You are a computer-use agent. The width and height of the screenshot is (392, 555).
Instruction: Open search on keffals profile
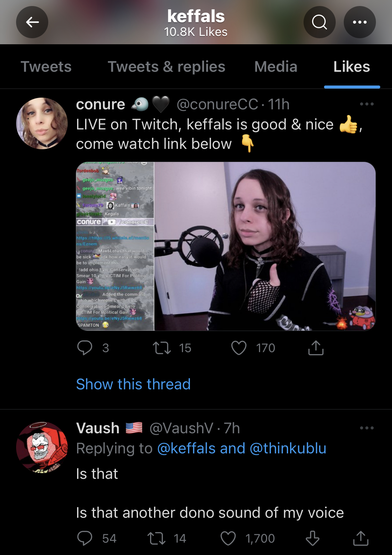click(x=319, y=22)
